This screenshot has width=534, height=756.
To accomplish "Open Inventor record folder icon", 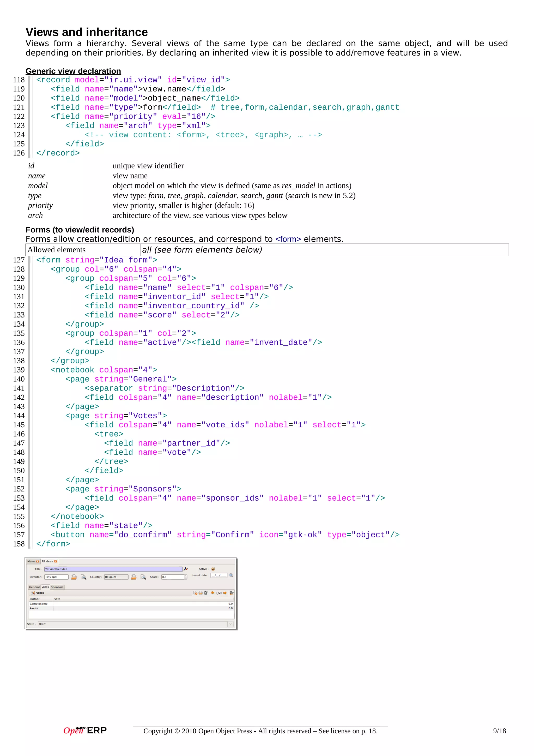I will pos(74,577).
